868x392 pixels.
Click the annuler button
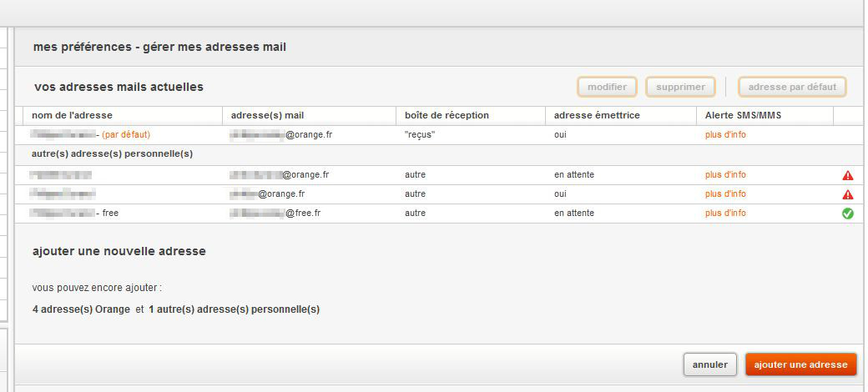(x=710, y=364)
